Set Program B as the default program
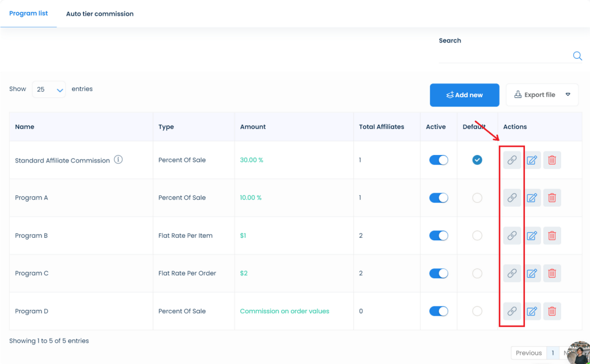 point(477,236)
